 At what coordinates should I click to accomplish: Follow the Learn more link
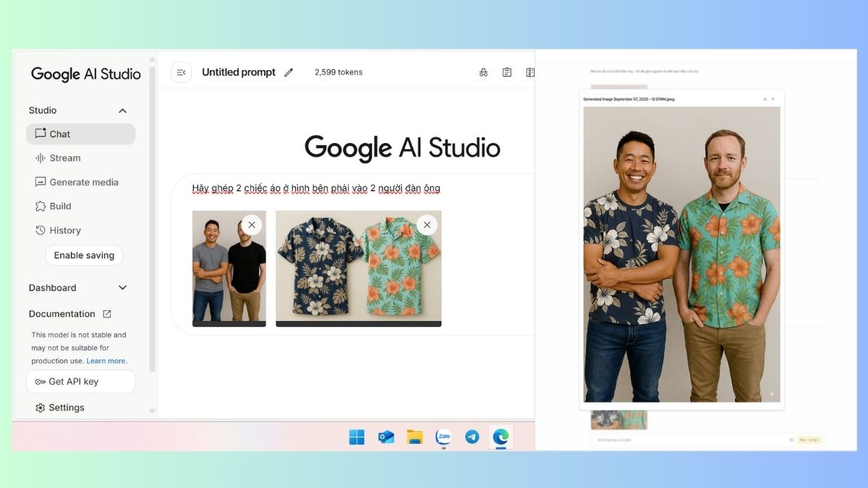pyautogui.click(x=106, y=361)
